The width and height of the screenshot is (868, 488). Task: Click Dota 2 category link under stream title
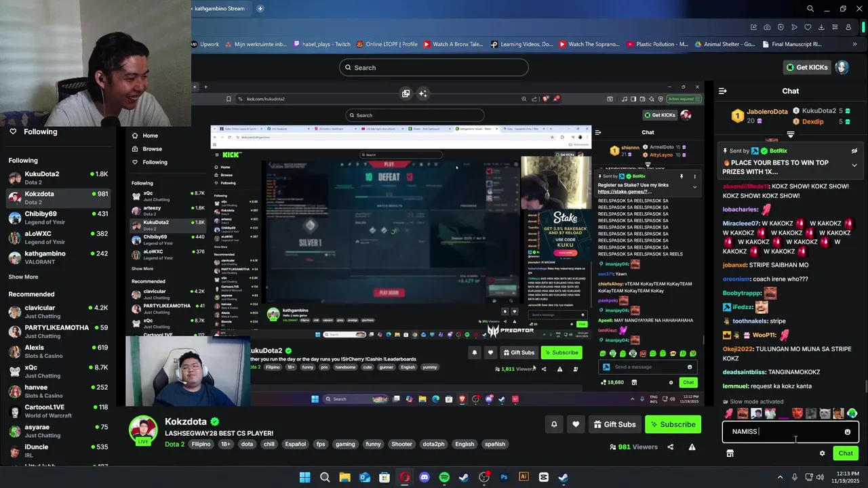coord(174,444)
